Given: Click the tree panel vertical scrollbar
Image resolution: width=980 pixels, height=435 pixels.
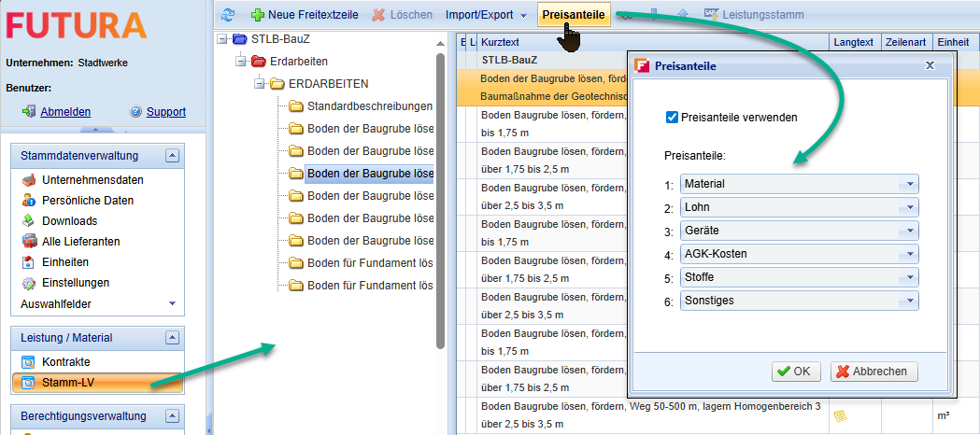Looking at the screenshot, I should (441, 196).
